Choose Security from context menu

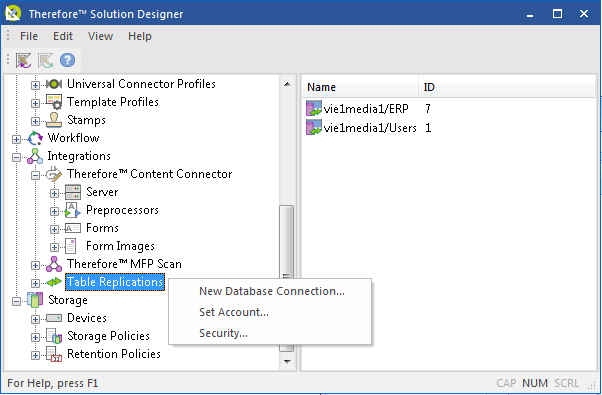270,333
